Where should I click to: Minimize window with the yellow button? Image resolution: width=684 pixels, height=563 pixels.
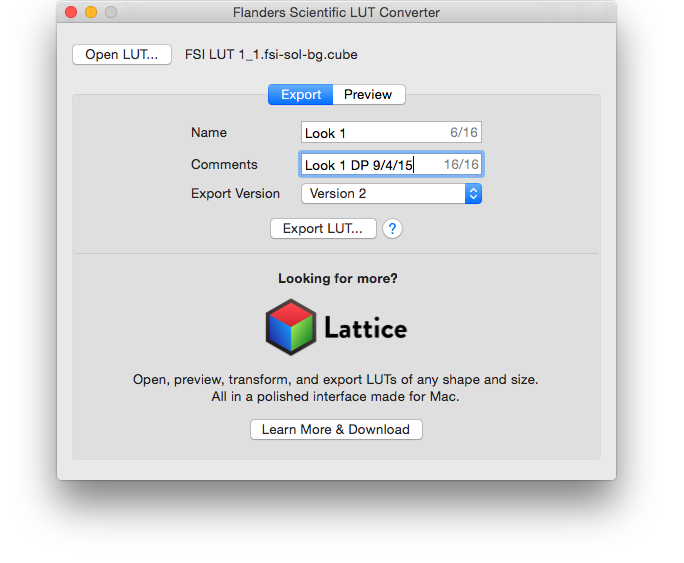(x=91, y=12)
